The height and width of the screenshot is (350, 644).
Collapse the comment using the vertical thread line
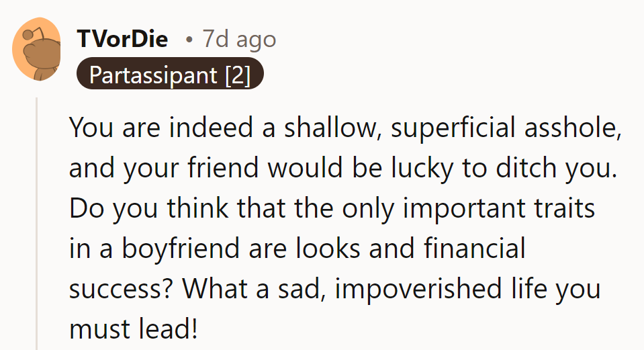coord(37,222)
